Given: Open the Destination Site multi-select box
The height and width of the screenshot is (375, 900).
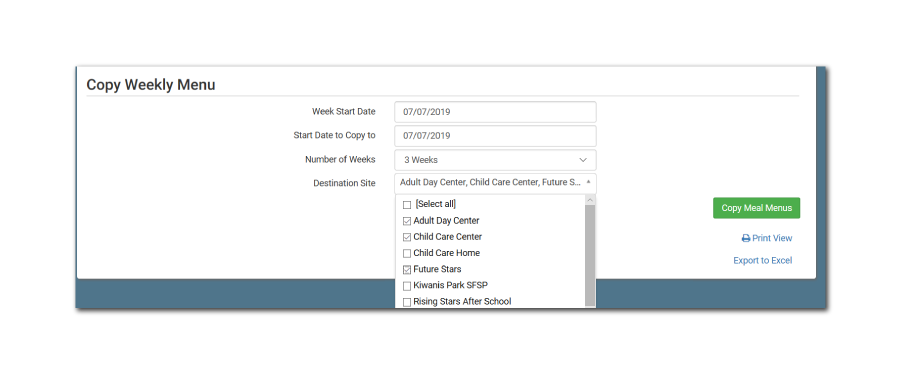Looking at the screenshot, I should (x=495, y=183).
